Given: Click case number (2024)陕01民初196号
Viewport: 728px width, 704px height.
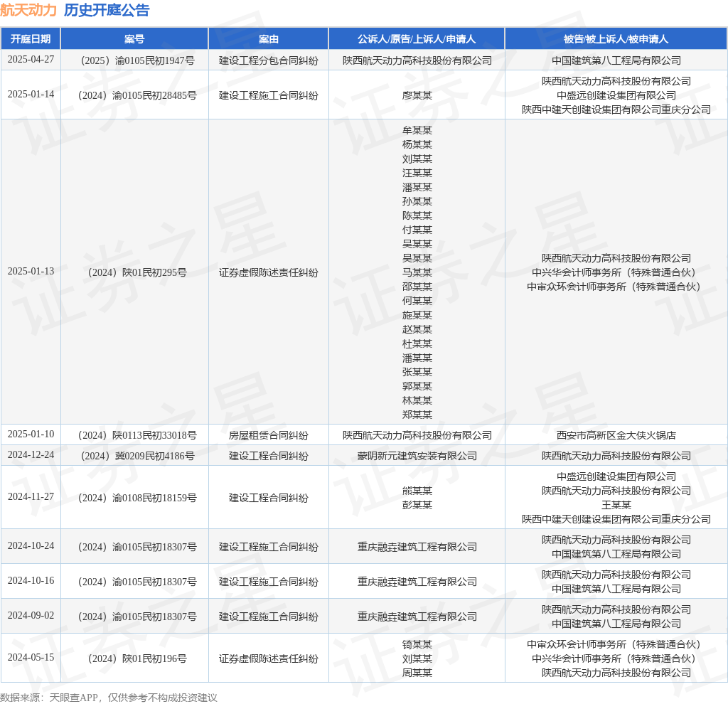Looking at the screenshot, I should tap(134, 658).
